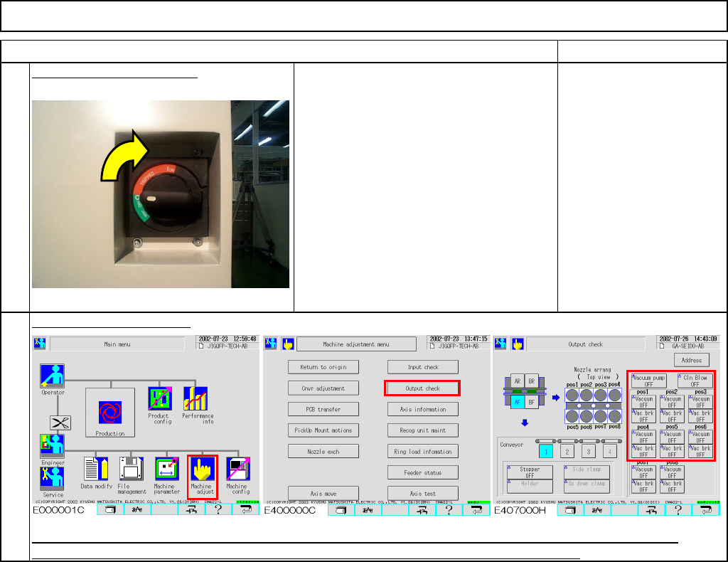Click file name GA-SEIDO-AB in Output check
The width and height of the screenshot is (728, 562).
tap(688, 346)
